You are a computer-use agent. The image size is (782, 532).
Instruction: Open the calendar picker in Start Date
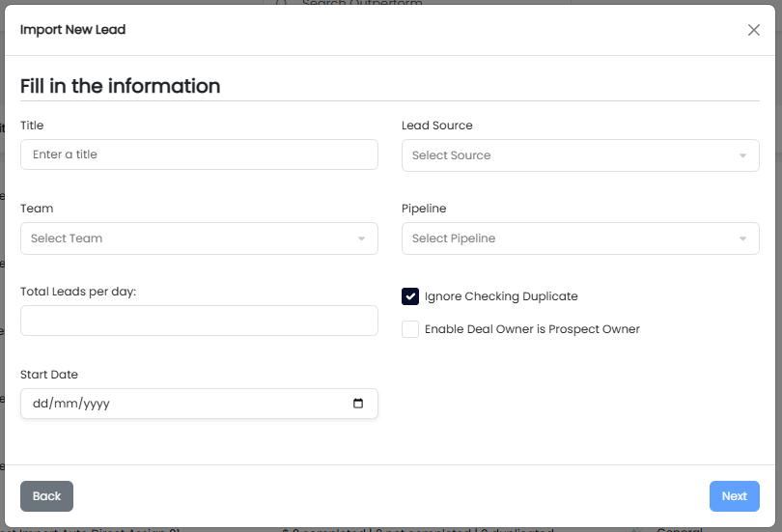[358, 404]
